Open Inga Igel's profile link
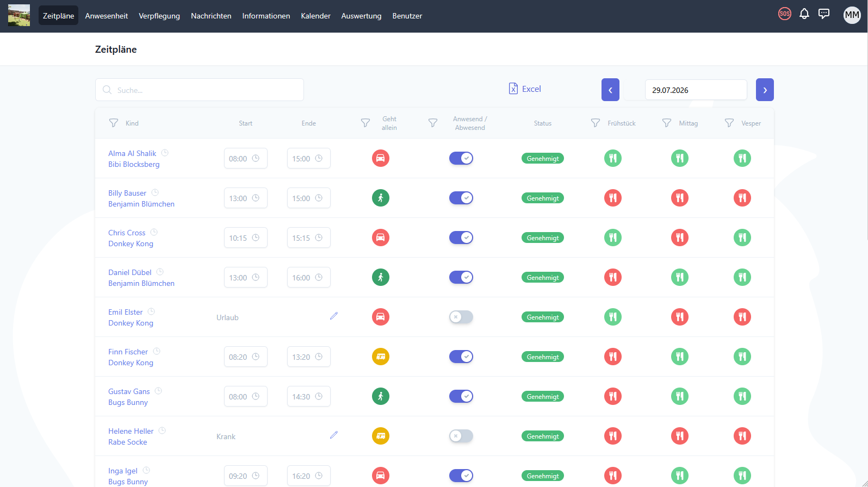The image size is (868, 487). pos(123,471)
